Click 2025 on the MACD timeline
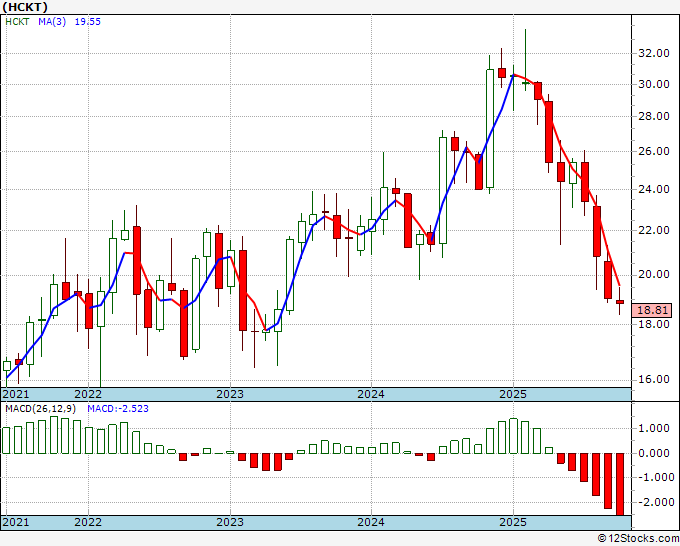 coord(513,522)
